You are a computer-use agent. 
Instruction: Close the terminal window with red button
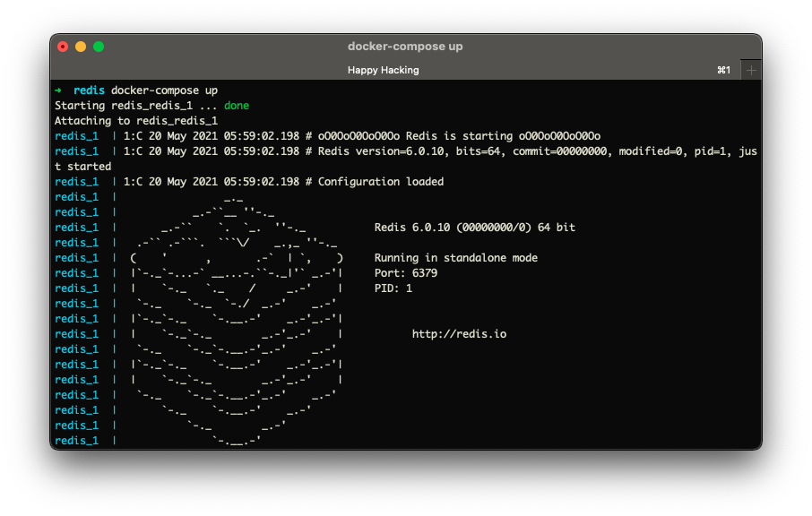coord(63,47)
